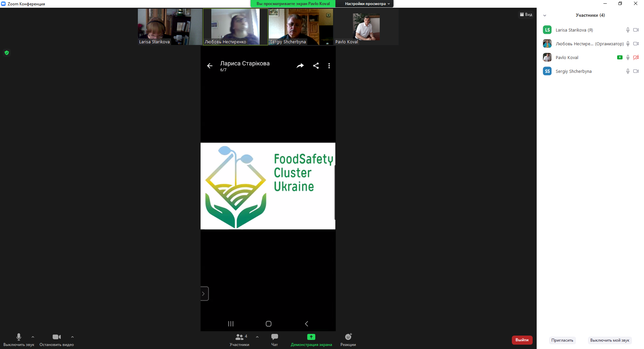
Task: Click Zoom Конференция title bar icon
Action: pos(3,4)
